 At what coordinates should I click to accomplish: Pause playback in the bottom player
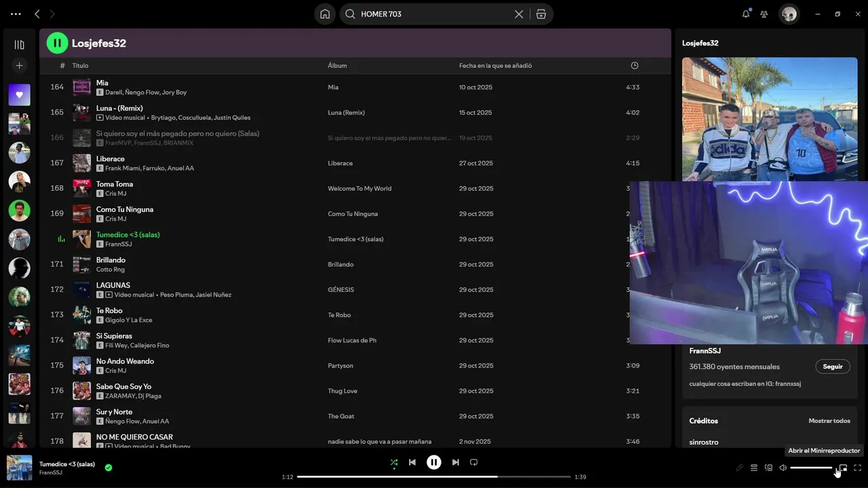coord(434,462)
